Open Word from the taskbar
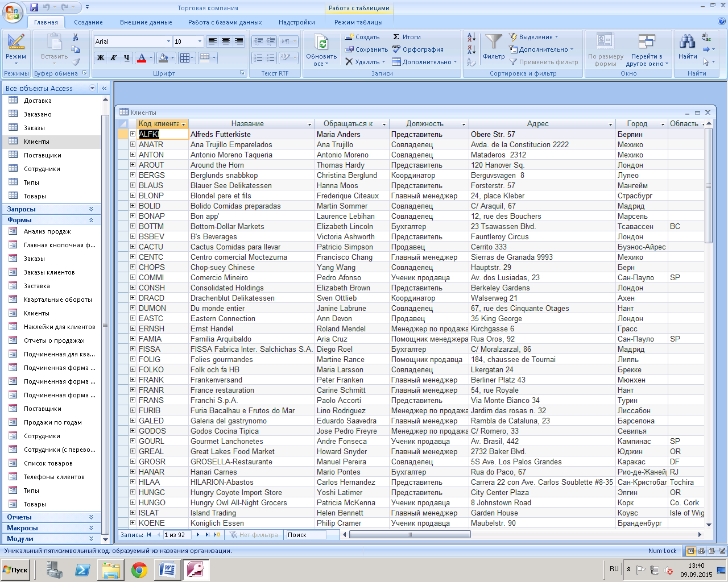 [x=168, y=570]
